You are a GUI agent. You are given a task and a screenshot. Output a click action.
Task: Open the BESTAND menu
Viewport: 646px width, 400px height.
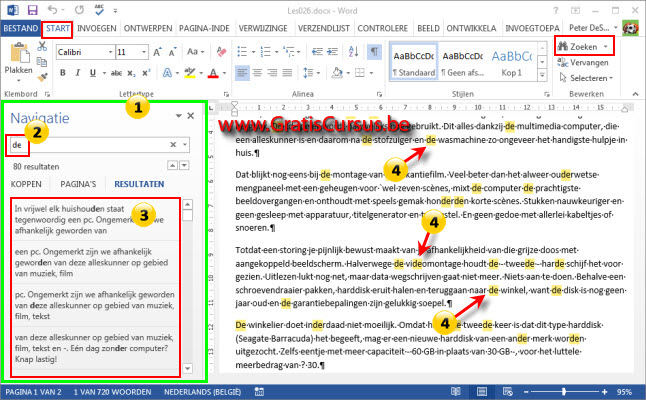click(20, 28)
